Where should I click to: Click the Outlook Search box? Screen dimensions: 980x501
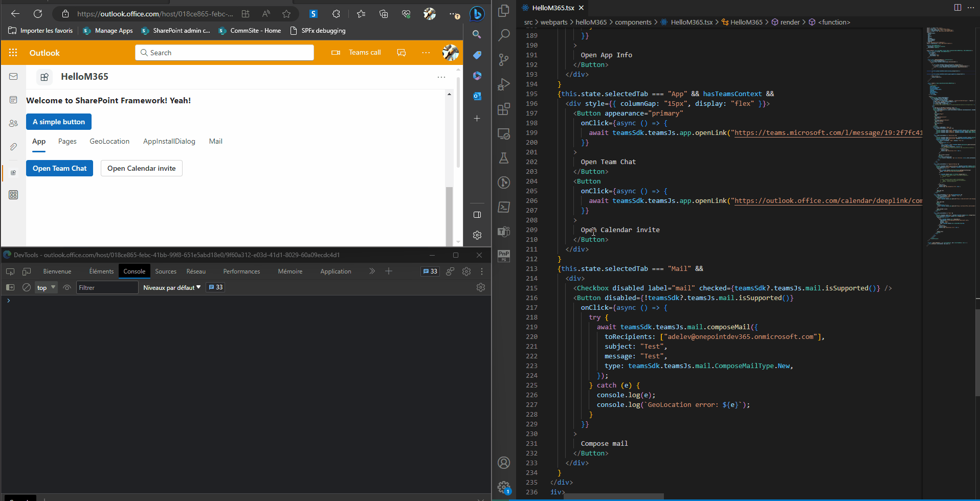225,53
